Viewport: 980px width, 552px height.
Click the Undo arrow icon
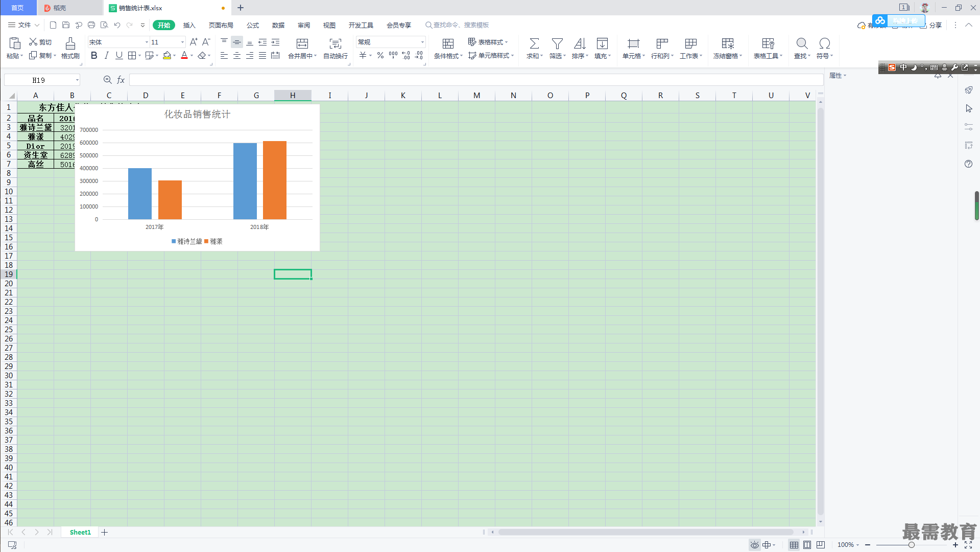pyautogui.click(x=117, y=25)
